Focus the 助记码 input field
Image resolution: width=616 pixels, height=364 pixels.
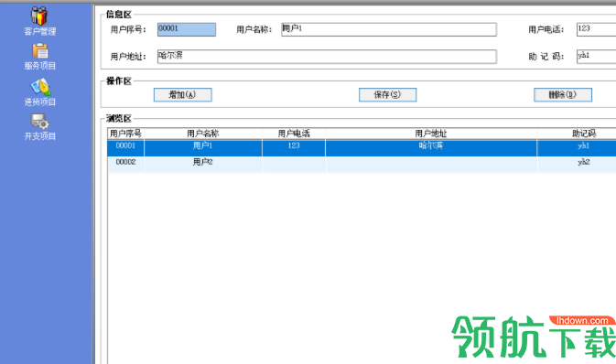tap(596, 57)
